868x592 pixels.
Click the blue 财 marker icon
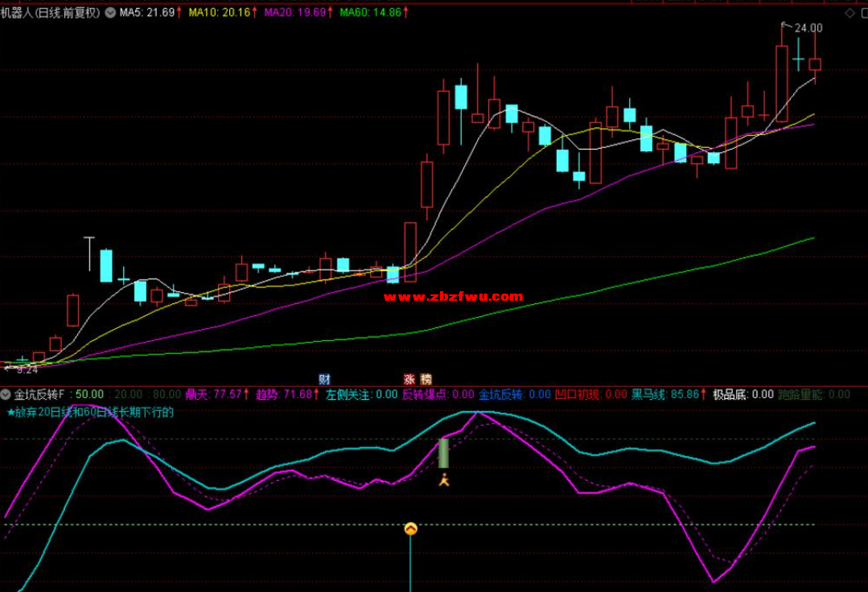click(x=324, y=379)
